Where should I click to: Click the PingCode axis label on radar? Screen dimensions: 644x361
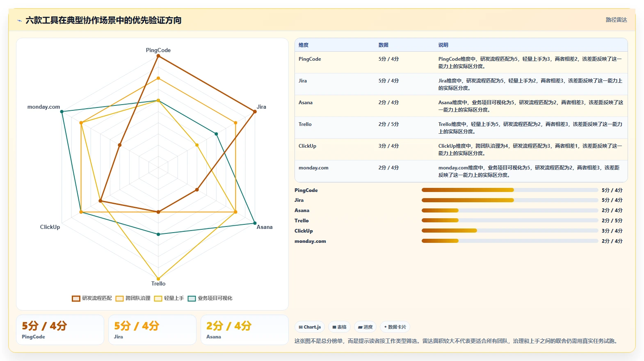tap(158, 50)
